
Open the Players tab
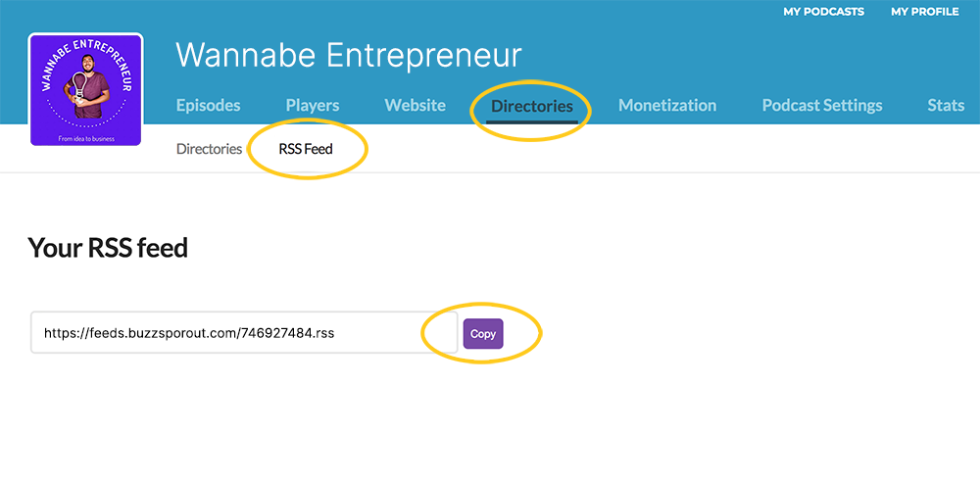pos(313,105)
